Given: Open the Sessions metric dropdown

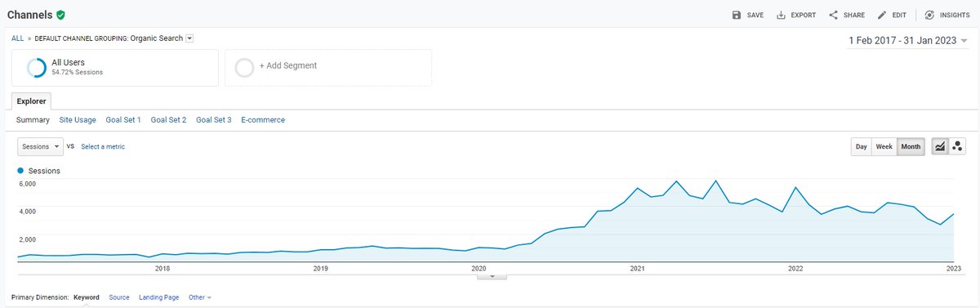Looking at the screenshot, I should [40, 146].
